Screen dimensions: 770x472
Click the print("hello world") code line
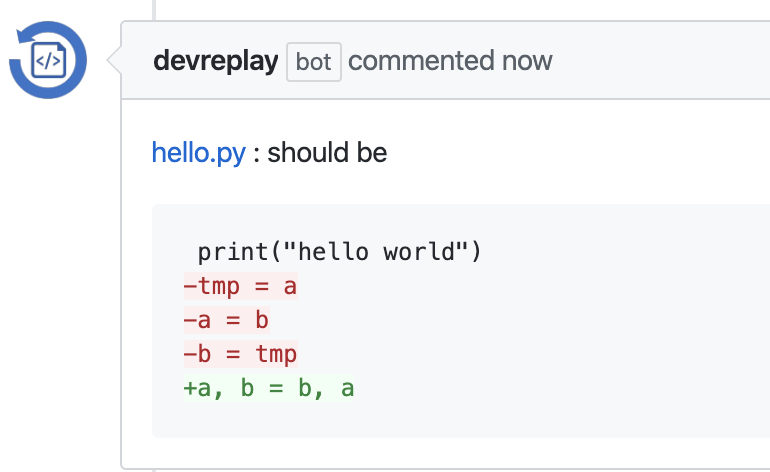(340, 252)
